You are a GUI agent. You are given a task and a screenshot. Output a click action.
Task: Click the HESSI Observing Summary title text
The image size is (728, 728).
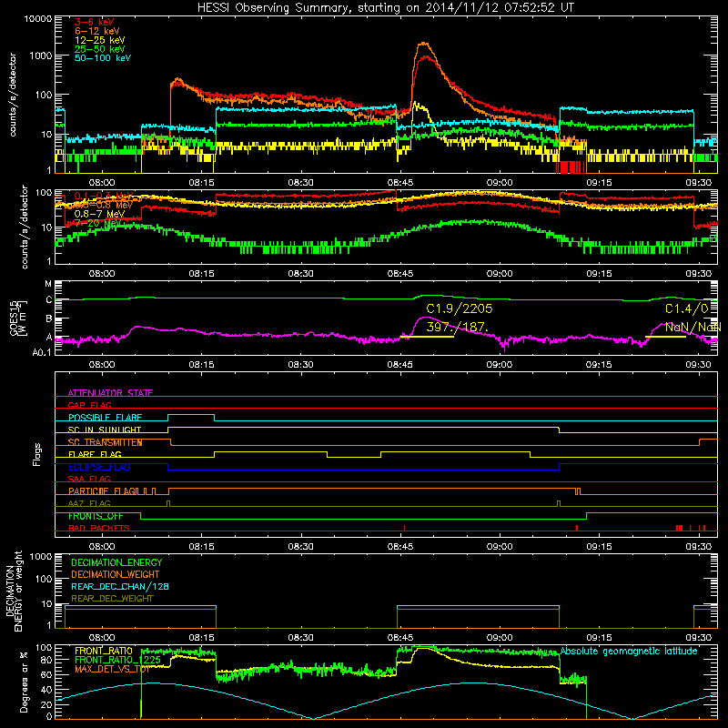[x=385, y=7]
